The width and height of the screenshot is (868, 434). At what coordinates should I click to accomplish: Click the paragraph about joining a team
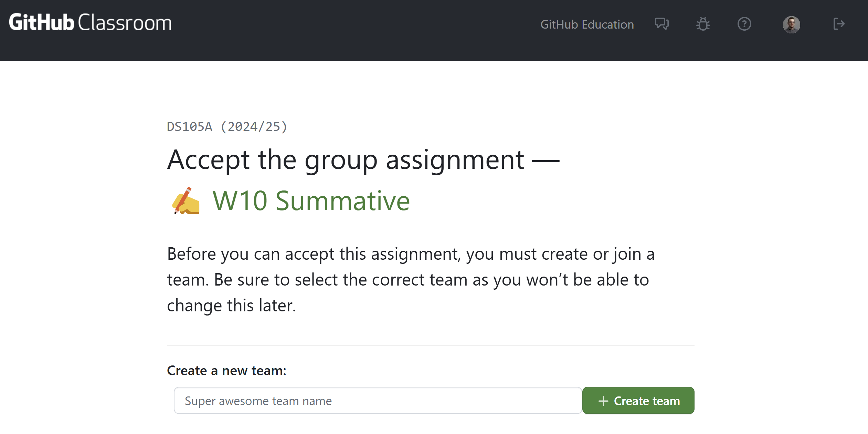coord(411,280)
